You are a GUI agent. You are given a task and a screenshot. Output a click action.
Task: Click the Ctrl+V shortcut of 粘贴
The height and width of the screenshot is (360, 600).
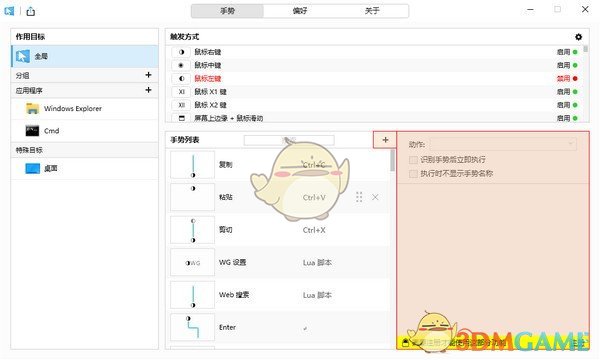tap(314, 197)
